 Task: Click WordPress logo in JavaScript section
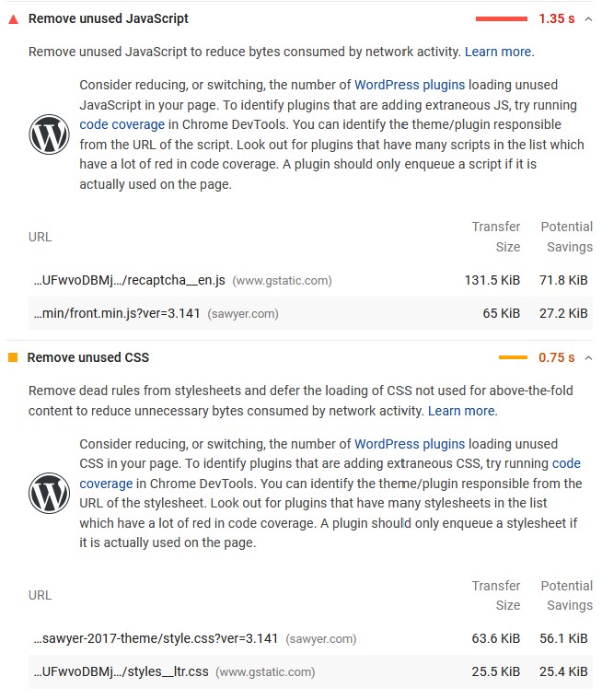49,135
